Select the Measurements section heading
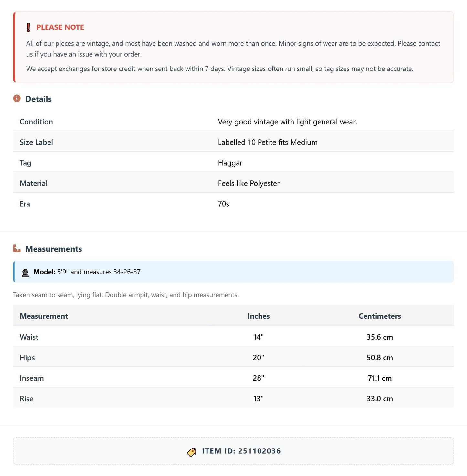The width and height of the screenshot is (467, 476). (54, 249)
